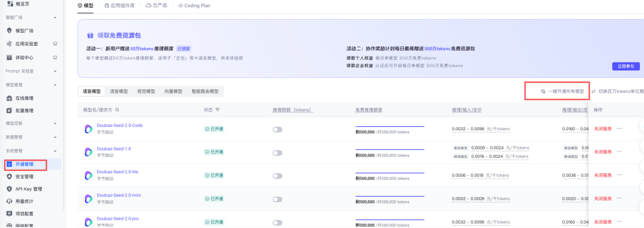Click the search icon next to 模型名/提供方

[x=117, y=110]
